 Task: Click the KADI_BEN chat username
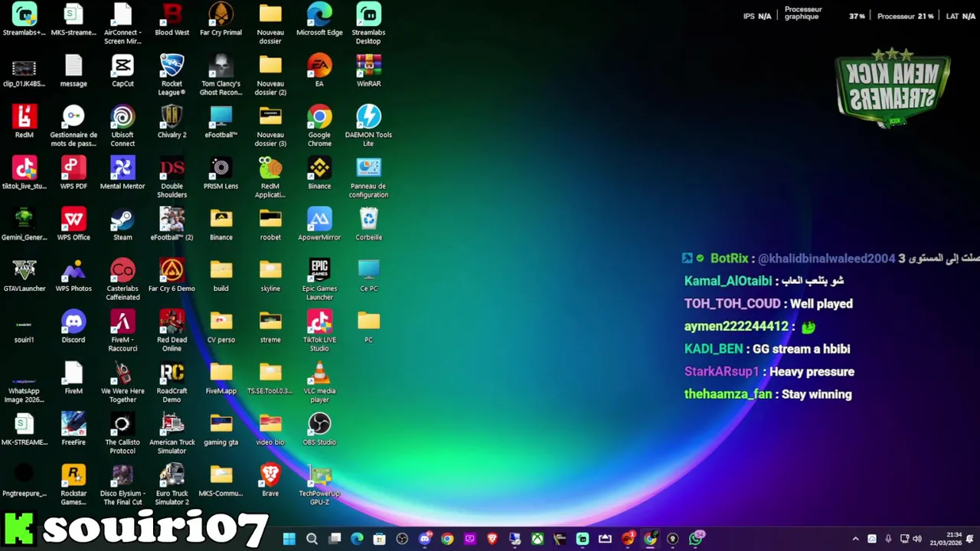click(714, 349)
